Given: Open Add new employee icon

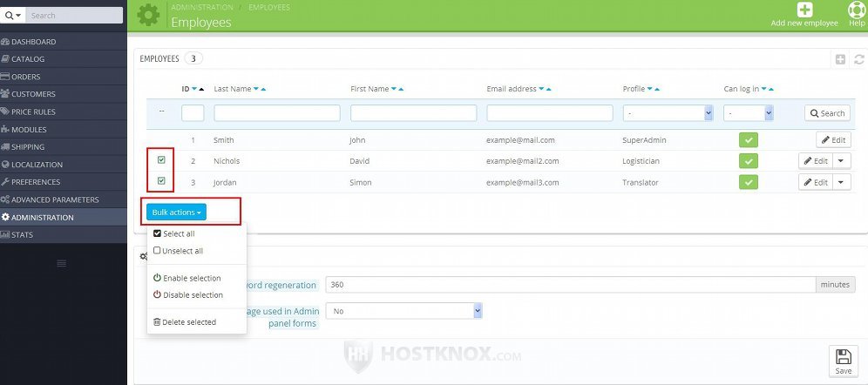Looking at the screenshot, I should (804, 10).
